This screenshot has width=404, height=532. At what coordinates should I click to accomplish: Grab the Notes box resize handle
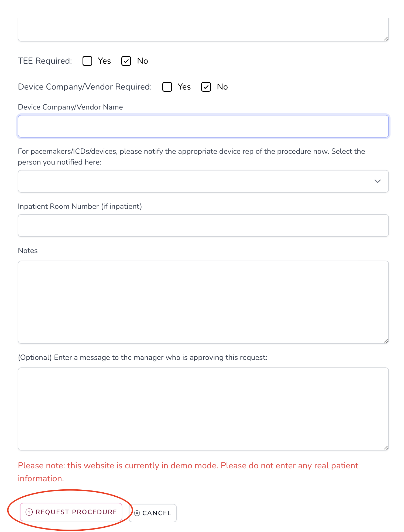coord(386,341)
